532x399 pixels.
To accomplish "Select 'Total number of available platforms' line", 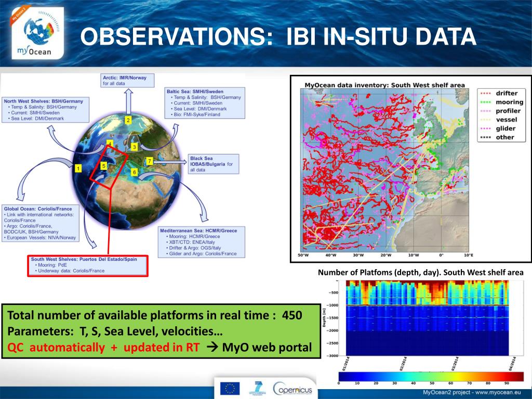I will (x=155, y=315).
